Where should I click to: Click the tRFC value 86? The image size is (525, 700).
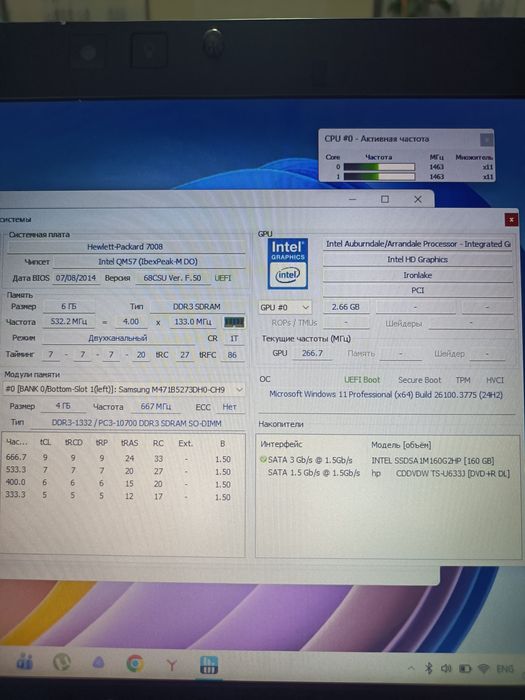[232, 355]
